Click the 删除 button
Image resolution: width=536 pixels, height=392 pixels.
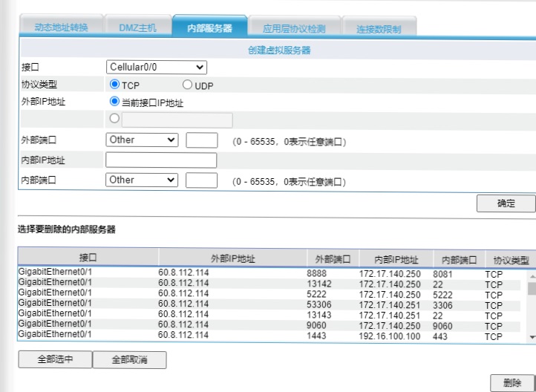coord(512,382)
